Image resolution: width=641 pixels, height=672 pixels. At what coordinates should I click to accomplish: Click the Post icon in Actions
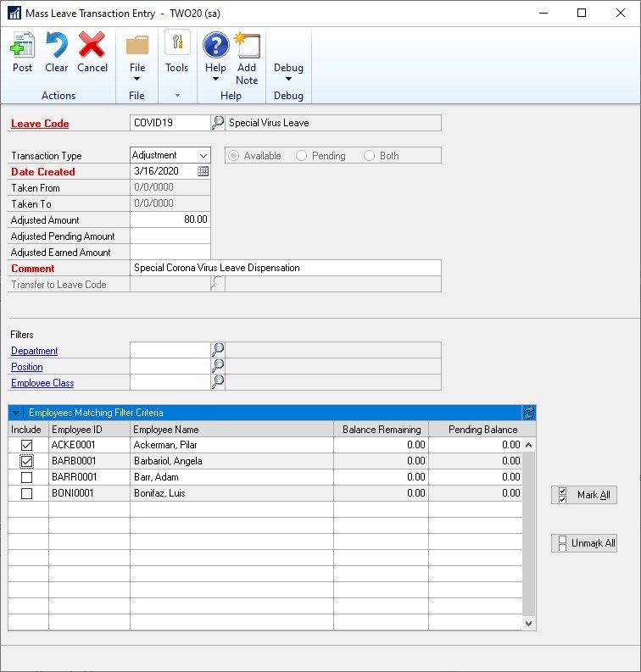click(22, 45)
